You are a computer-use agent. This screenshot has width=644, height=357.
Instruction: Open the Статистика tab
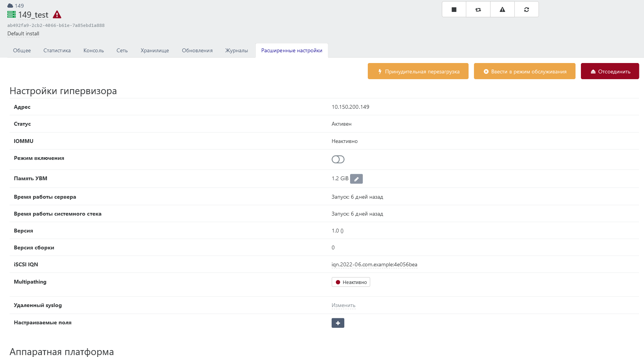[57, 50]
